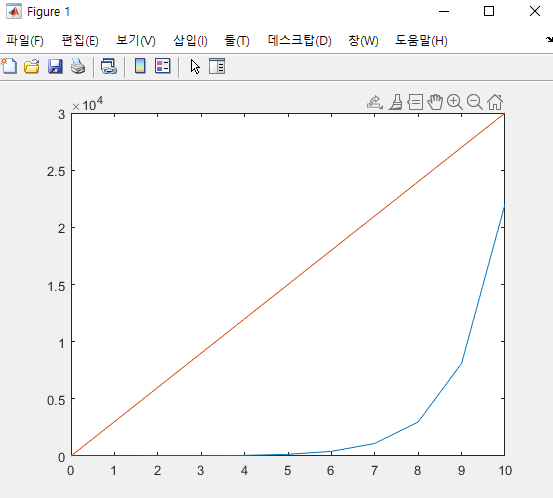
Task: Print the figure using the printer icon
Action: (78, 66)
